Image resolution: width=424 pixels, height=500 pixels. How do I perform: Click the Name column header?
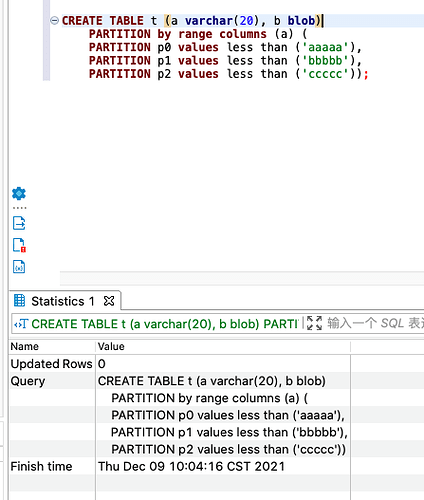[25, 346]
